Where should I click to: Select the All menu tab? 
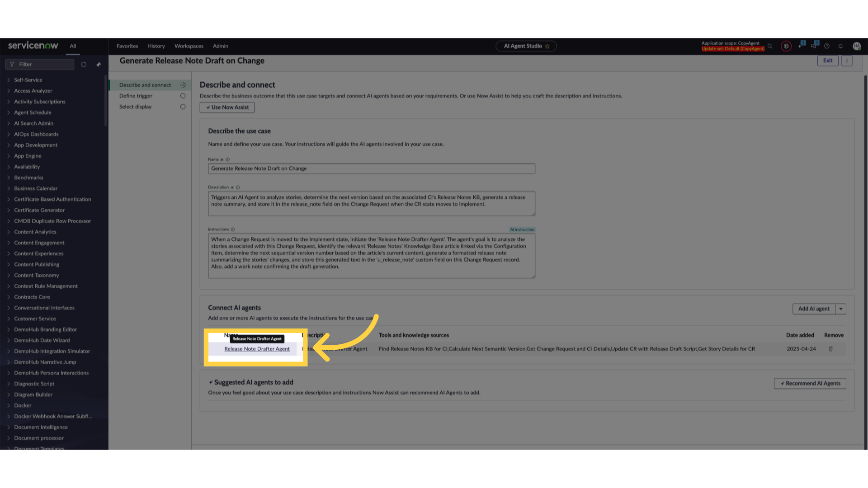(x=73, y=46)
